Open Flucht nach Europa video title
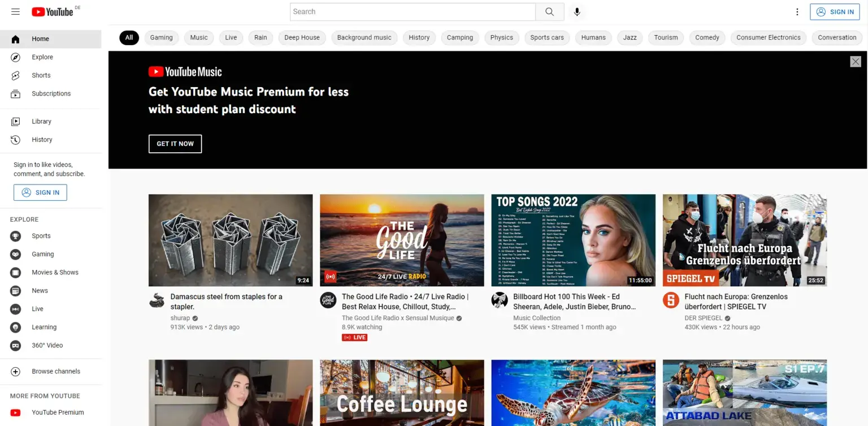 coord(736,302)
